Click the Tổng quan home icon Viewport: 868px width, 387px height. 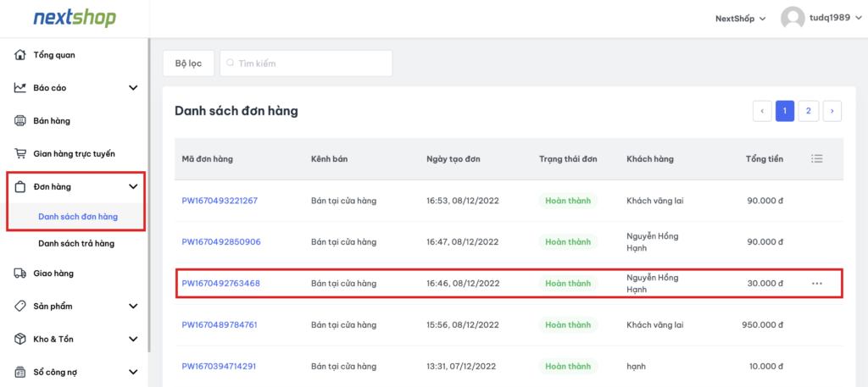(20, 55)
